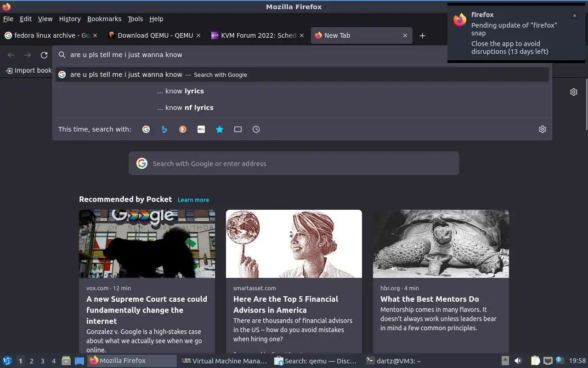Open network status tray icon
Viewport: 588px width, 368px height.
coord(548,361)
